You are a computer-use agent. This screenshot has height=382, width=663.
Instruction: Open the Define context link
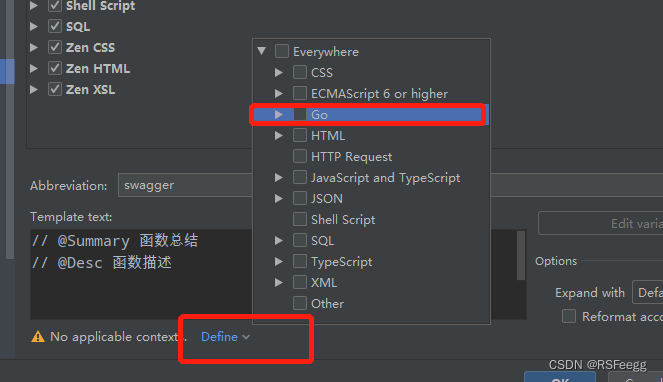219,337
